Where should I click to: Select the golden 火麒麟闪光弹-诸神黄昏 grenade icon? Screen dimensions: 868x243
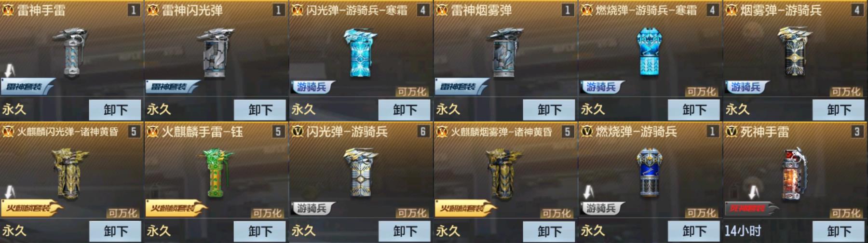71,174
